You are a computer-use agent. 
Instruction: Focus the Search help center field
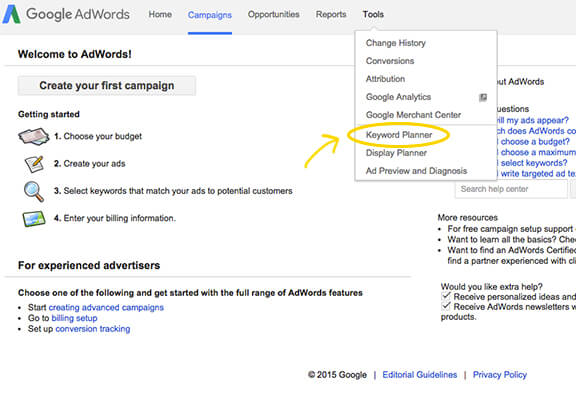click(x=511, y=190)
